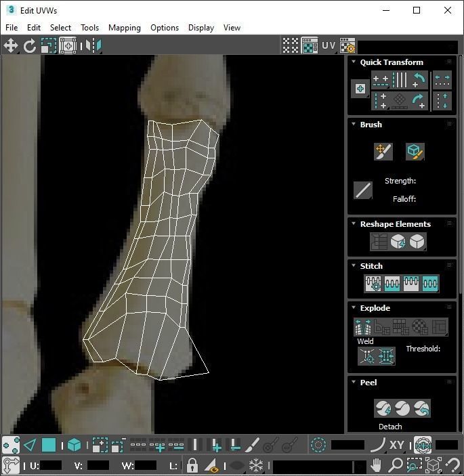Screen dimensions: 464x476
Task: Select the Move Selected Subobjects tool
Action: click(11, 45)
